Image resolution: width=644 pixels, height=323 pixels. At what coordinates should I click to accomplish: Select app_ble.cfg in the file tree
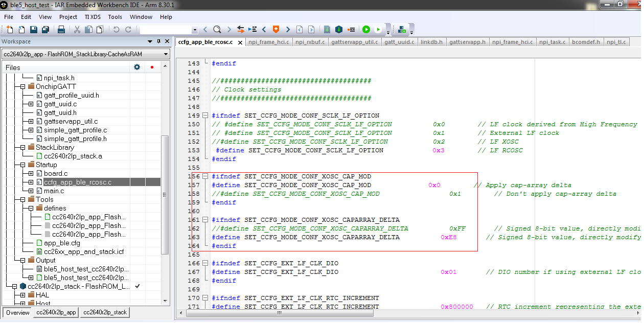point(62,243)
